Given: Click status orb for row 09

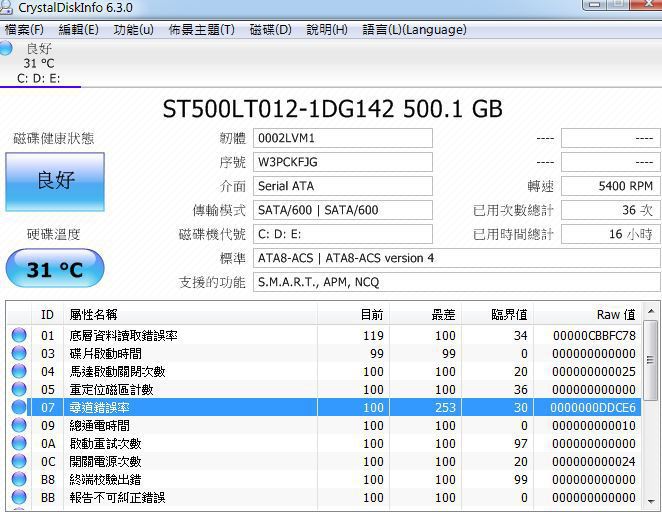Looking at the screenshot, I should (19, 425).
